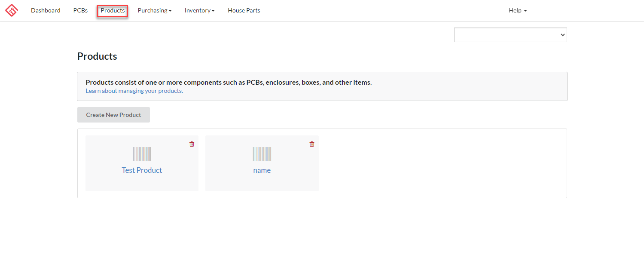The width and height of the screenshot is (644, 276).
Task: Expand the Inventory dropdown menu
Action: point(200,10)
